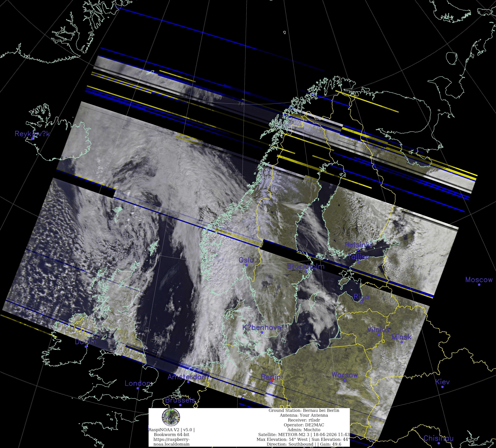This screenshot has width=496, height=448.
Task: Click the Stockholm city marker dot
Action: pos(306,271)
